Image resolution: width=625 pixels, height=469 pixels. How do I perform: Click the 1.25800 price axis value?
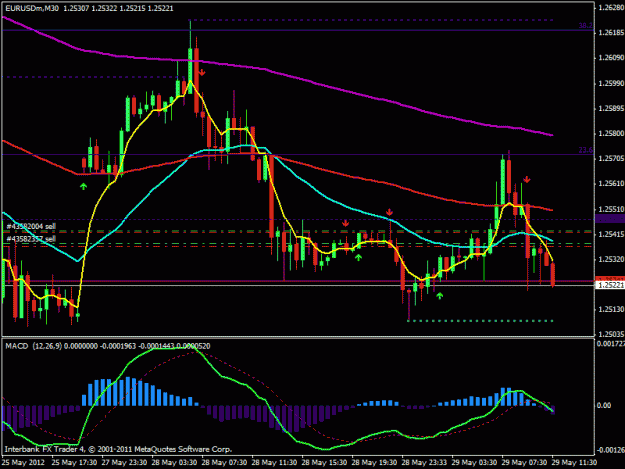[611, 133]
